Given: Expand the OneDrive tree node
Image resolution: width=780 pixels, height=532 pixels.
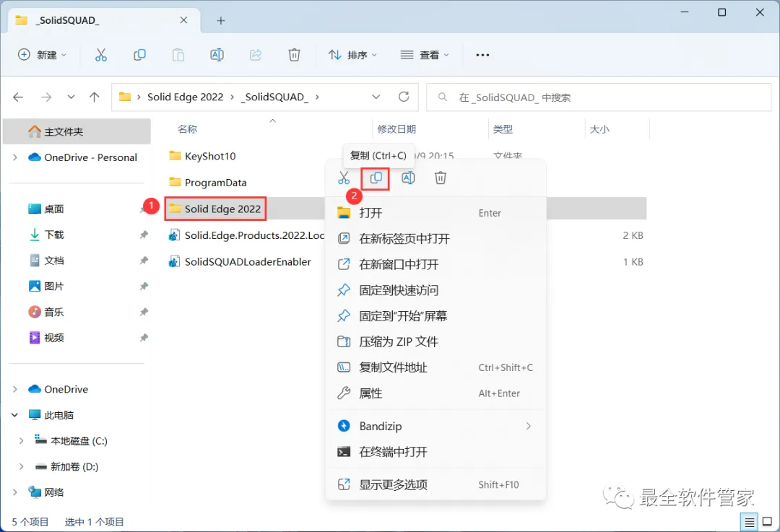Looking at the screenshot, I should pyautogui.click(x=15, y=389).
